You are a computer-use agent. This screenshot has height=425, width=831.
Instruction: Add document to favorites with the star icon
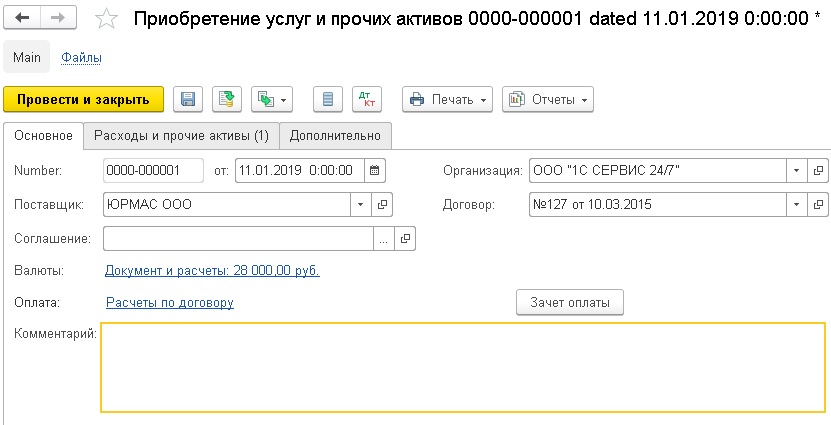click(x=107, y=20)
